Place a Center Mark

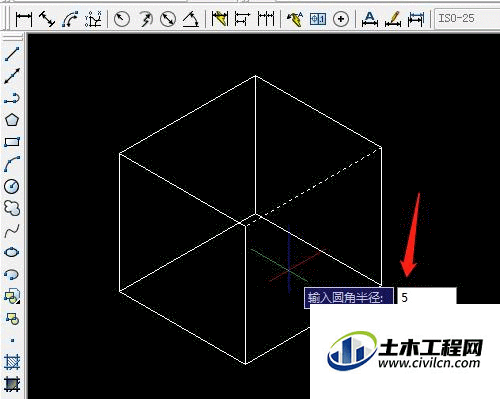[341, 19]
